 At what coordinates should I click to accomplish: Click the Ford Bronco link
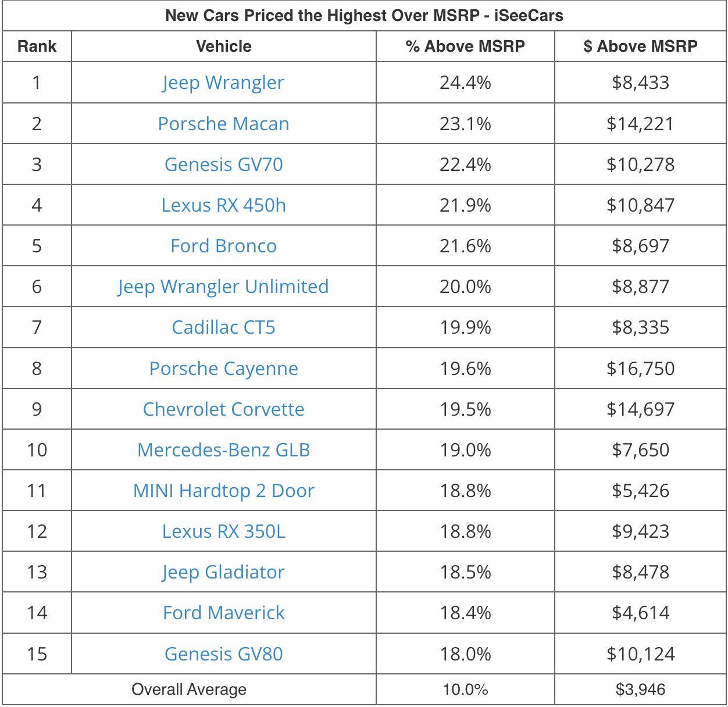[223, 246]
